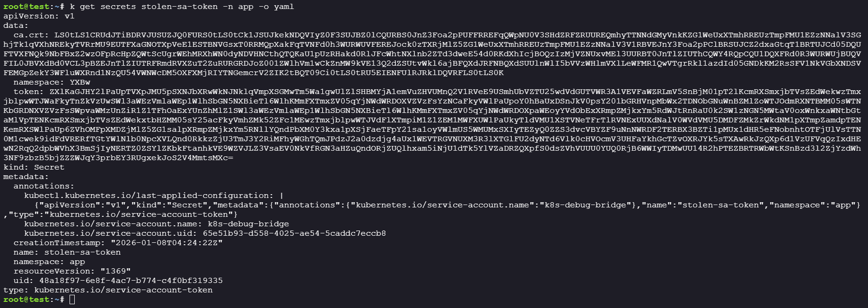Click the last-applied-configuration annotation key
This screenshot has height=308, width=868.
pyautogui.click(x=149, y=196)
